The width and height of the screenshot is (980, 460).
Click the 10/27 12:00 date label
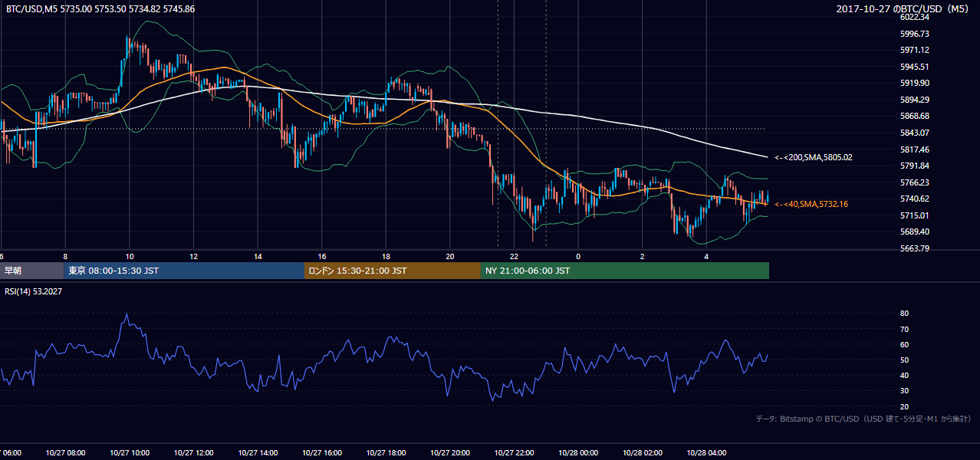click(x=194, y=452)
